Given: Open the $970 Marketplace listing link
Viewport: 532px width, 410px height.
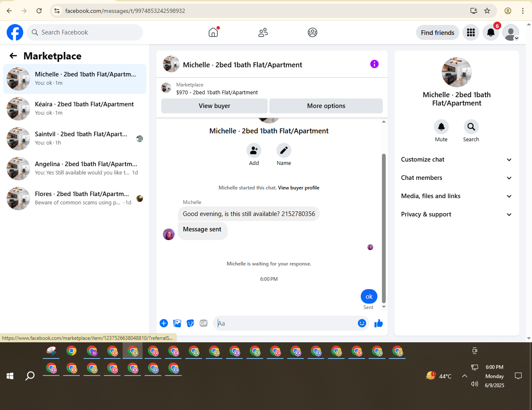Looking at the screenshot, I should pos(217,92).
